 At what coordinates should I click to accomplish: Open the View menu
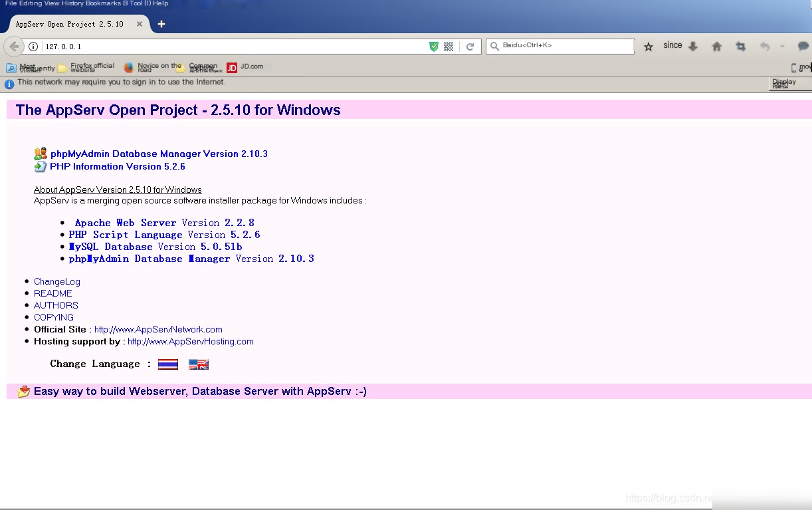click(x=52, y=3)
